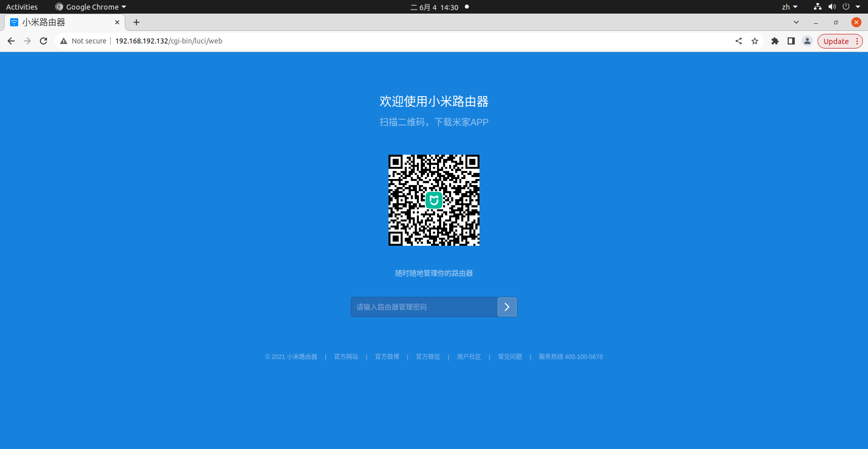Image resolution: width=868 pixels, height=449 pixels.
Task: Close the 小米路由器 tab
Action: [117, 22]
